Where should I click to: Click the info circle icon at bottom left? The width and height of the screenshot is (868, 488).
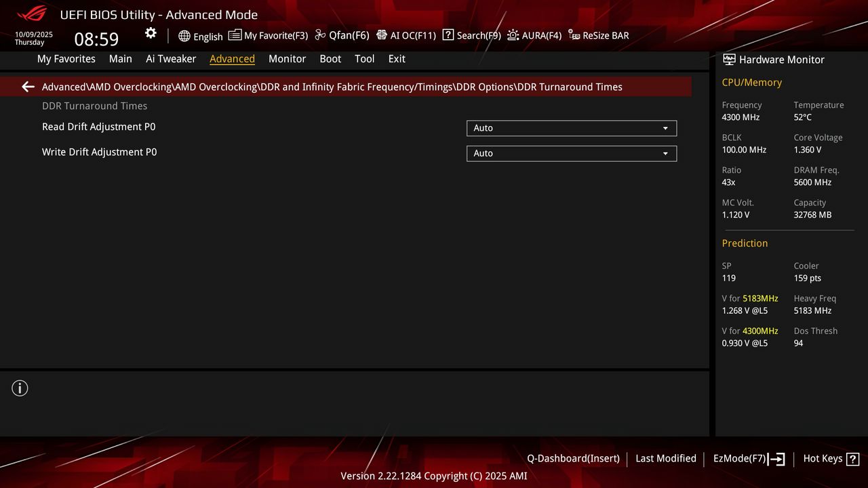click(x=20, y=388)
